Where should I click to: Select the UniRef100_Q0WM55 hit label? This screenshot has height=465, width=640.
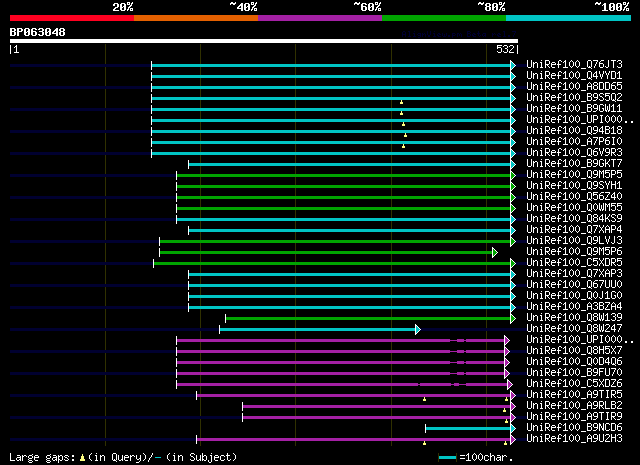click(x=574, y=207)
